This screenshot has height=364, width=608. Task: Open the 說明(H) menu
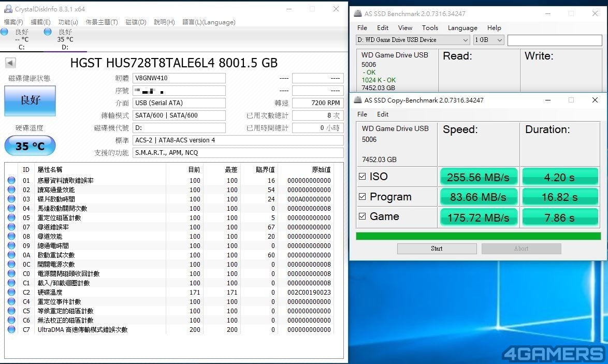point(164,22)
